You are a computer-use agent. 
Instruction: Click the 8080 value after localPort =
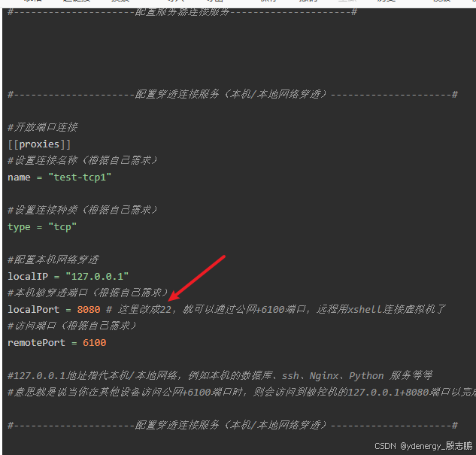(x=88, y=310)
